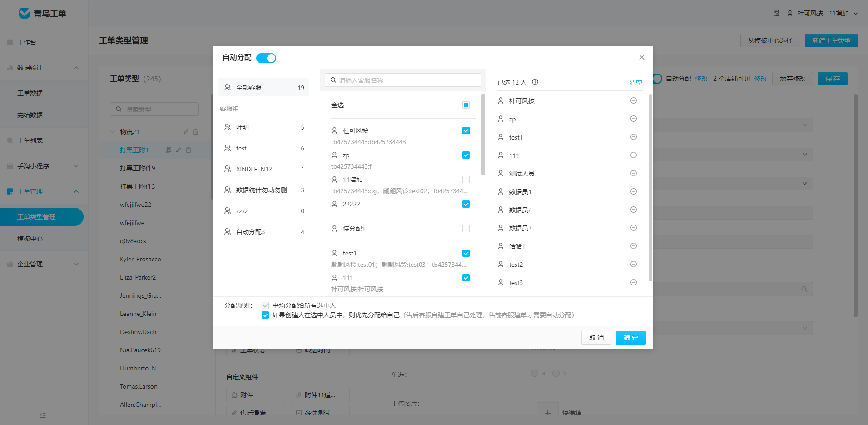Click the selected people list scrollbar

coord(650,188)
